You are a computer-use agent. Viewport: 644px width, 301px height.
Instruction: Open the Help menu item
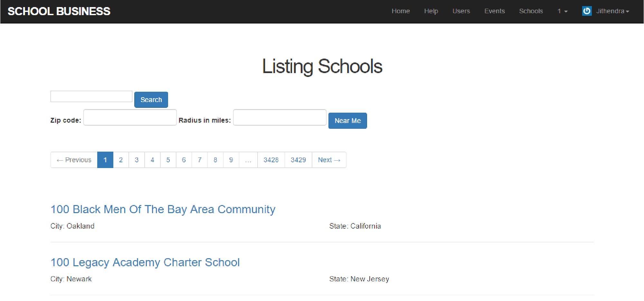(431, 11)
